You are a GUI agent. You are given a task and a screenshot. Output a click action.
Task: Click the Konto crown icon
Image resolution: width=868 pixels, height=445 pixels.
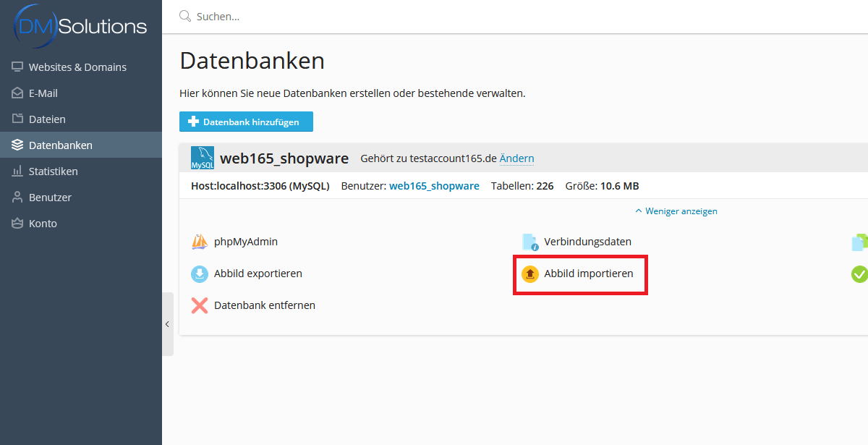[17, 224]
